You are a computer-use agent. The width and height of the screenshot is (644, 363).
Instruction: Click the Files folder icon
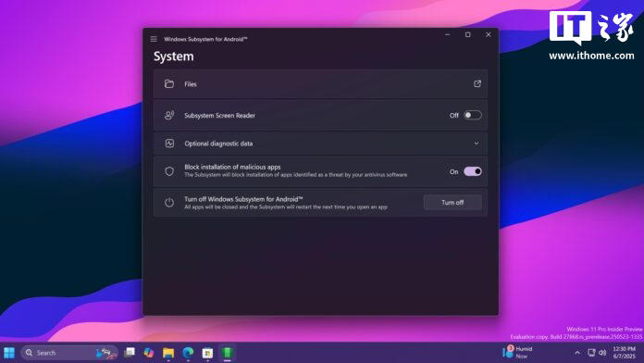click(169, 84)
